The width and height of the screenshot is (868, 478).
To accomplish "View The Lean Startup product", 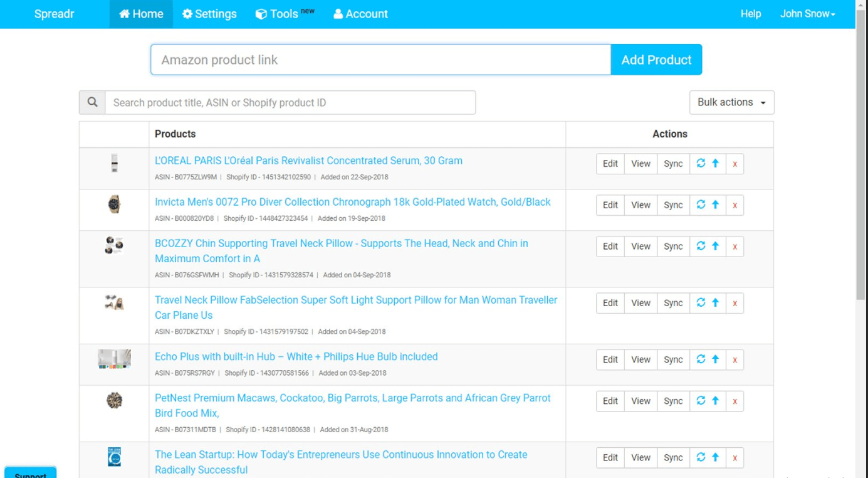I will point(641,457).
